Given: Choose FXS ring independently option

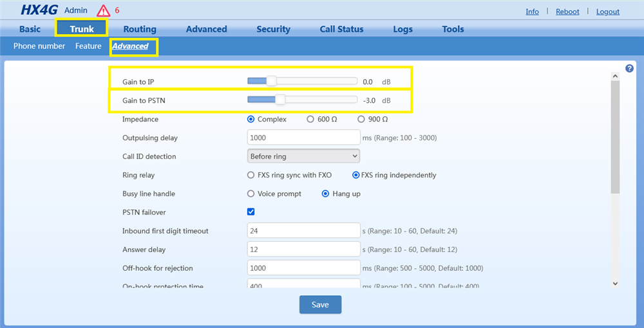Looking at the screenshot, I should click(356, 175).
